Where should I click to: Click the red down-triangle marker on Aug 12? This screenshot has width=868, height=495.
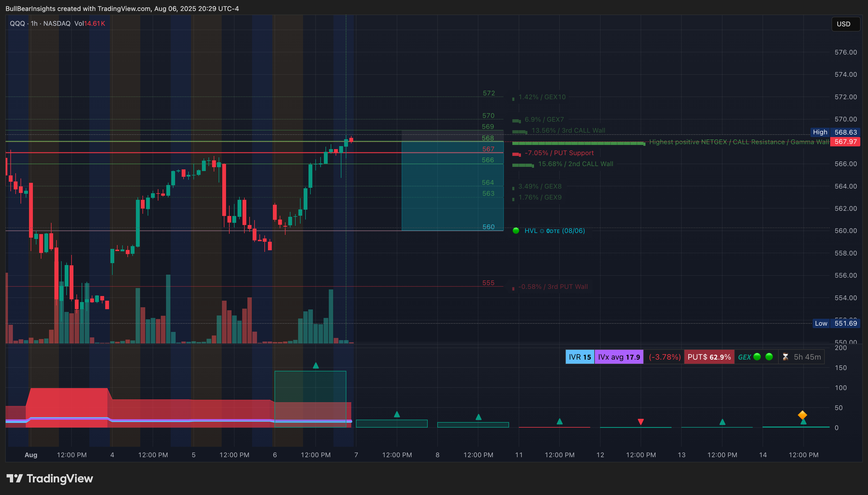tap(641, 422)
